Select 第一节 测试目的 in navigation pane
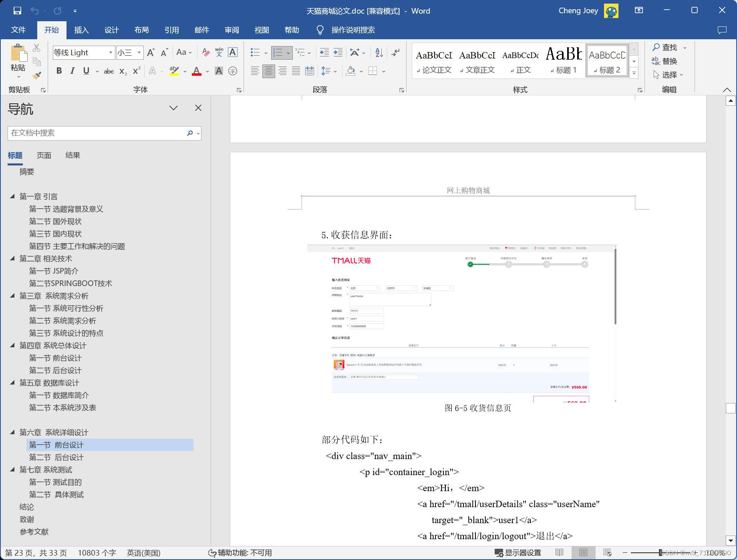Image resolution: width=737 pixels, height=560 pixels. click(x=55, y=482)
